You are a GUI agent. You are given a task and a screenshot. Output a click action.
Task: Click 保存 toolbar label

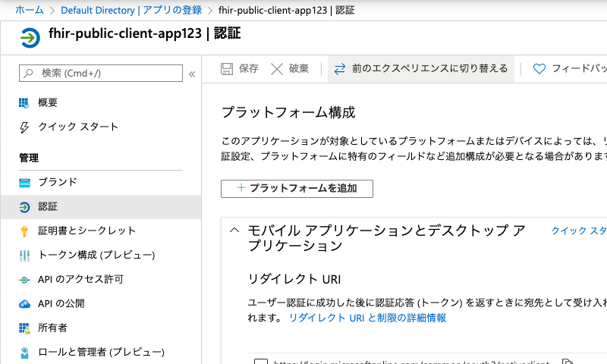click(x=249, y=68)
